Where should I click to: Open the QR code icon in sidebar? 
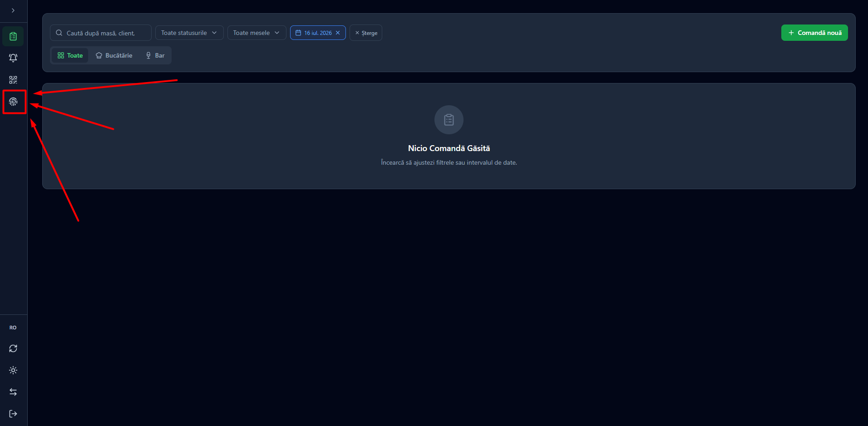(x=13, y=80)
